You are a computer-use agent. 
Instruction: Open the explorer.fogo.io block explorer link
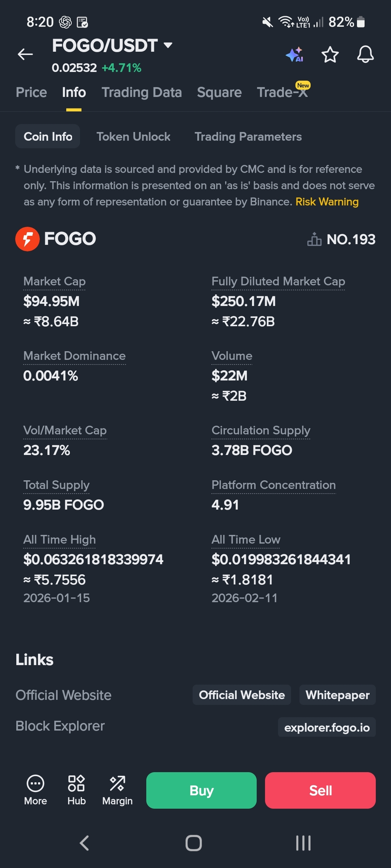[x=327, y=727]
